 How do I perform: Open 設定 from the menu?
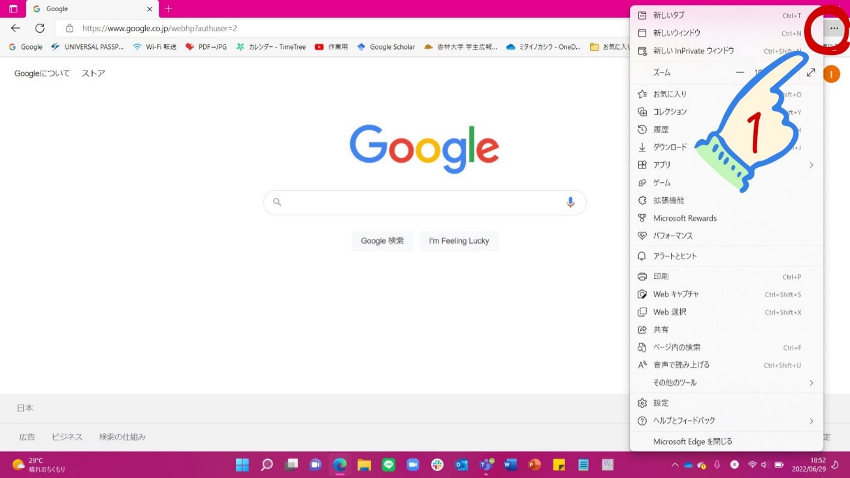coord(726,403)
